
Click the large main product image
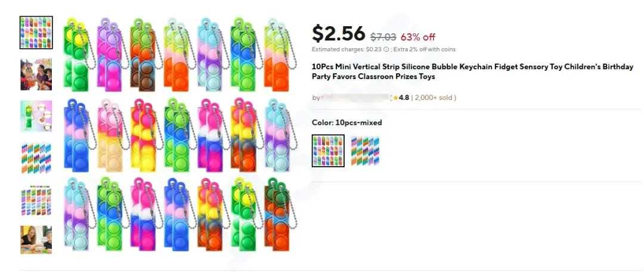[x=180, y=134]
